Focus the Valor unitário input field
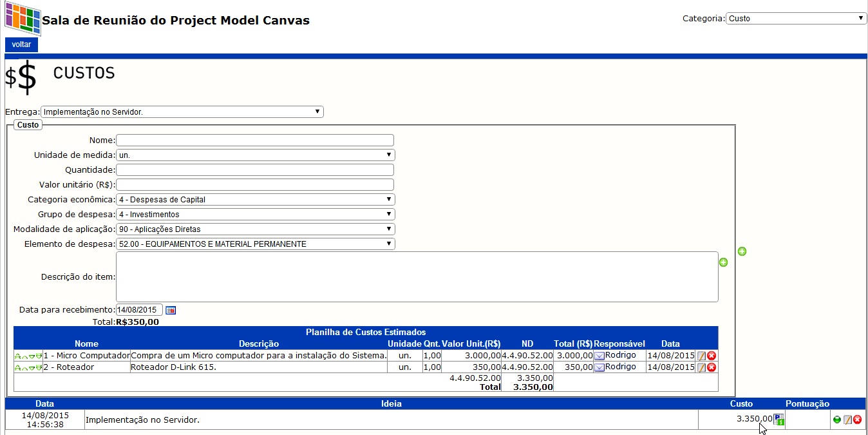Viewport: 868px width, 435px height. (255, 185)
